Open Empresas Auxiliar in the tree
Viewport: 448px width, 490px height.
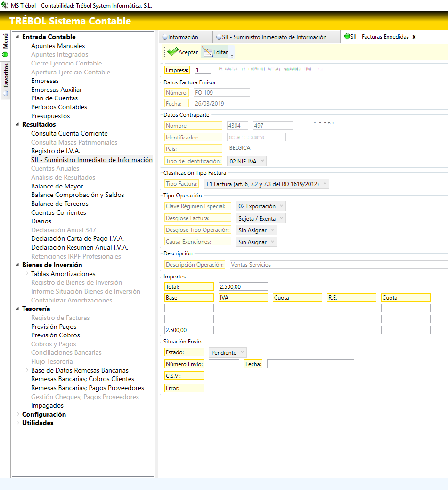pyautogui.click(x=56, y=90)
